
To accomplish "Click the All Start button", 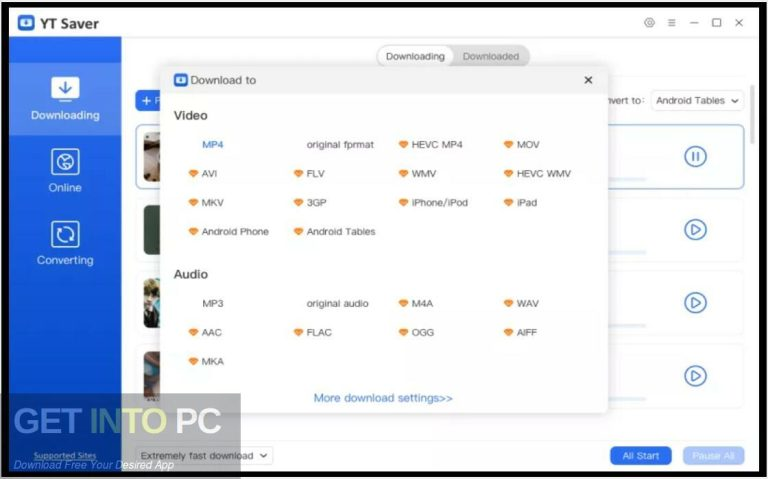I will (641, 456).
